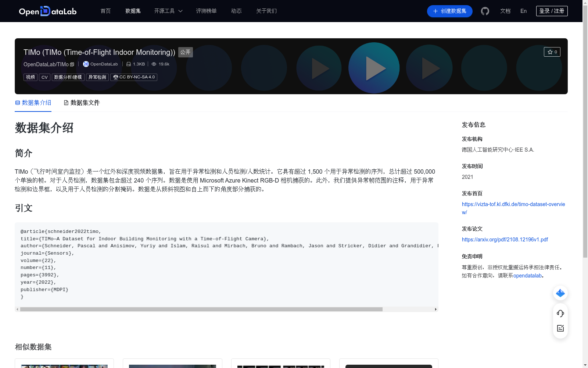
Task: Switch language to En
Action: coord(524,11)
